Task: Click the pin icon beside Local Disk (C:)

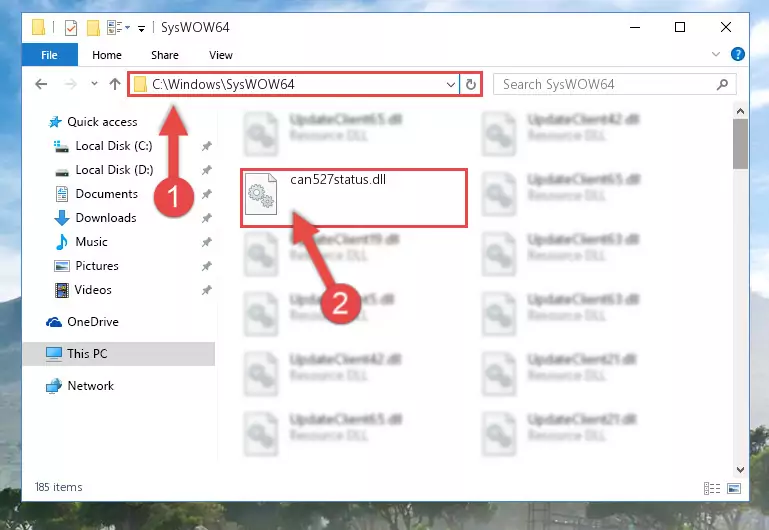Action: (x=206, y=146)
